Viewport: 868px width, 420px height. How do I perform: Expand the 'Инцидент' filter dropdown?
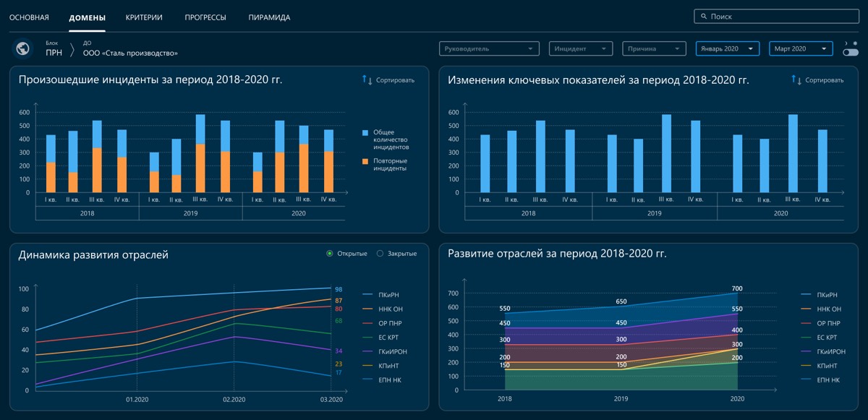[x=582, y=48]
